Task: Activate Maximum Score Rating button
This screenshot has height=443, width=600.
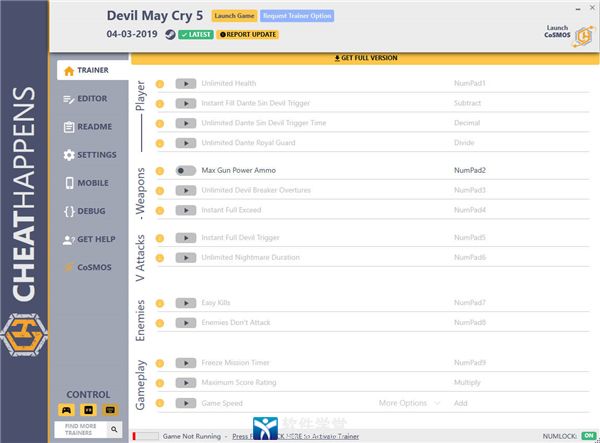Action: pyautogui.click(x=186, y=383)
